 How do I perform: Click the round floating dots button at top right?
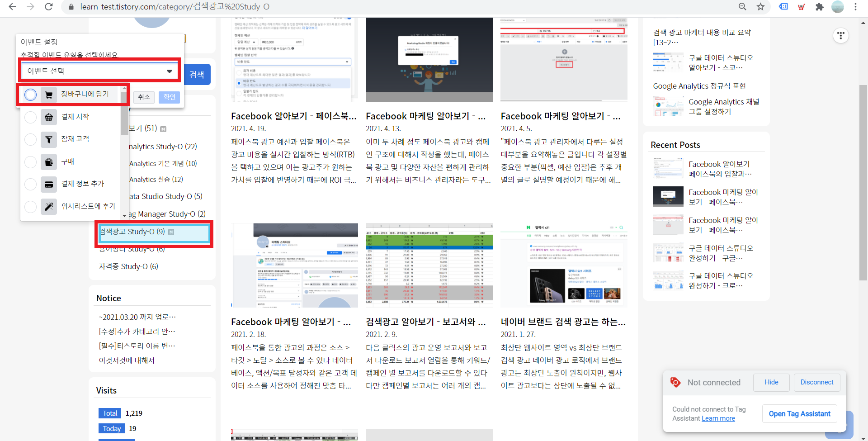pyautogui.click(x=840, y=35)
